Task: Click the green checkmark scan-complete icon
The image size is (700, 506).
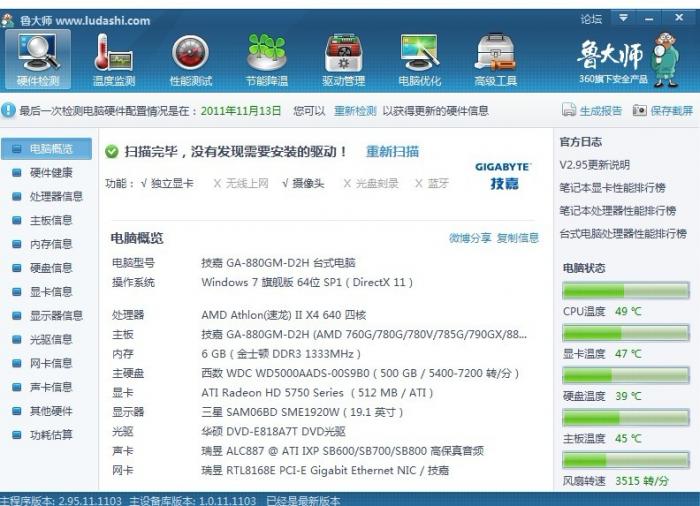Action: 112,152
